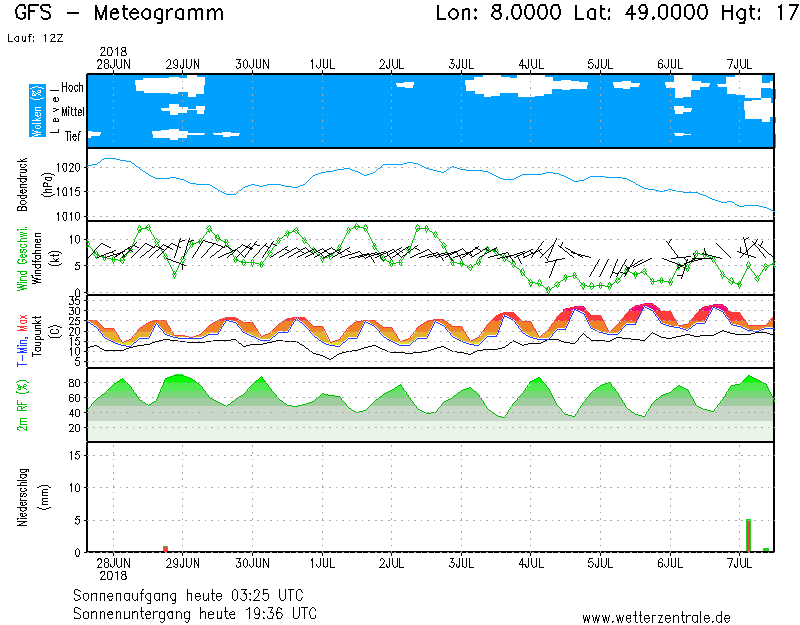Click the www.wetterzentrale.de website link
The height and width of the screenshot is (625, 800).
(x=656, y=617)
